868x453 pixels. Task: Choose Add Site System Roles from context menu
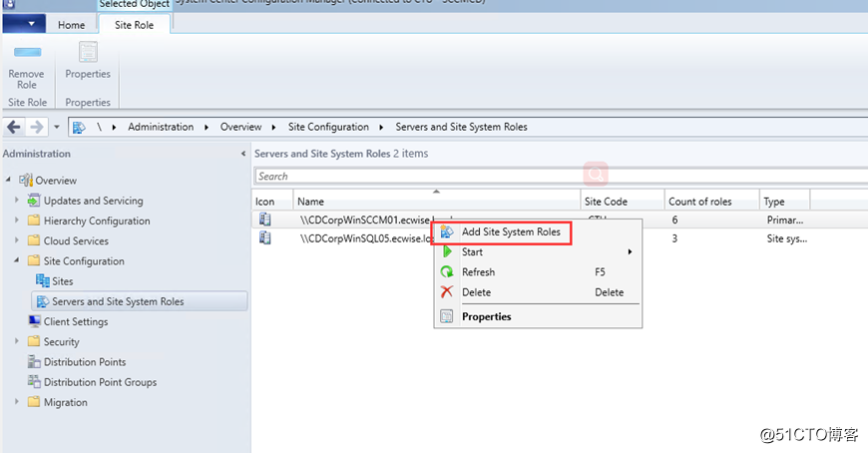pos(511,232)
